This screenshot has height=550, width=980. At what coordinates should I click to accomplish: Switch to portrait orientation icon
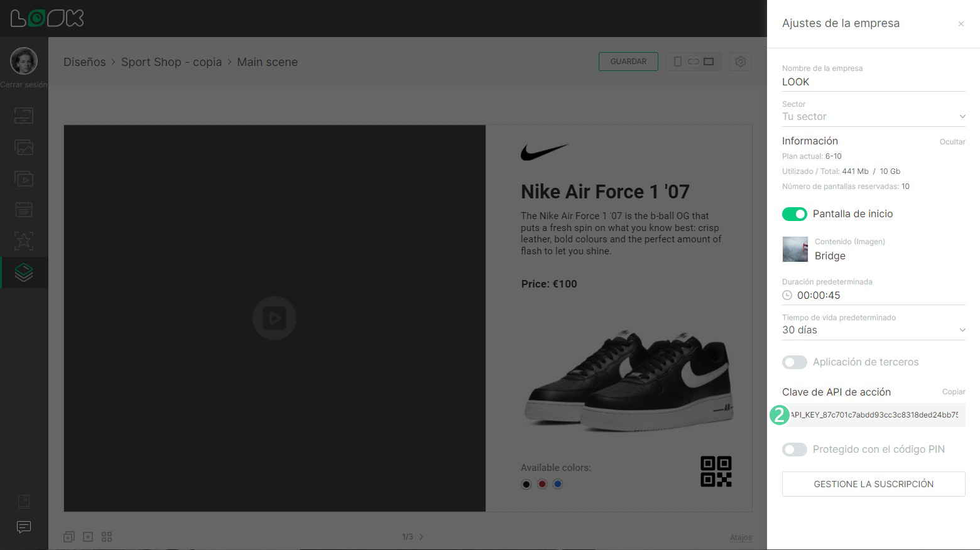tap(678, 62)
